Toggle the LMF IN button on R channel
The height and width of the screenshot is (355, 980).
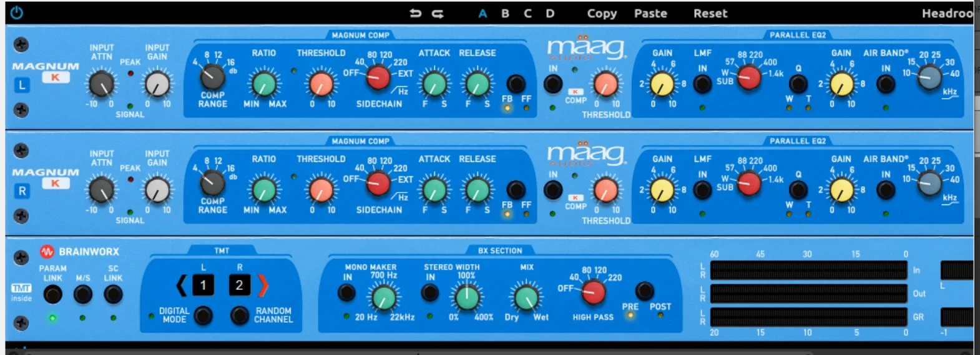pos(703,190)
